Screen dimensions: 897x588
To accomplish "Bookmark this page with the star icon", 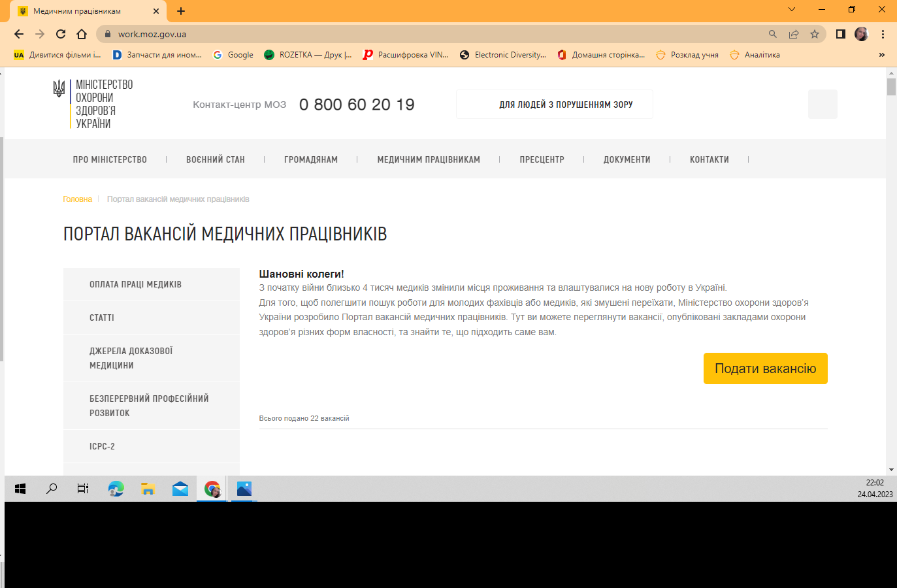I will 815,34.
